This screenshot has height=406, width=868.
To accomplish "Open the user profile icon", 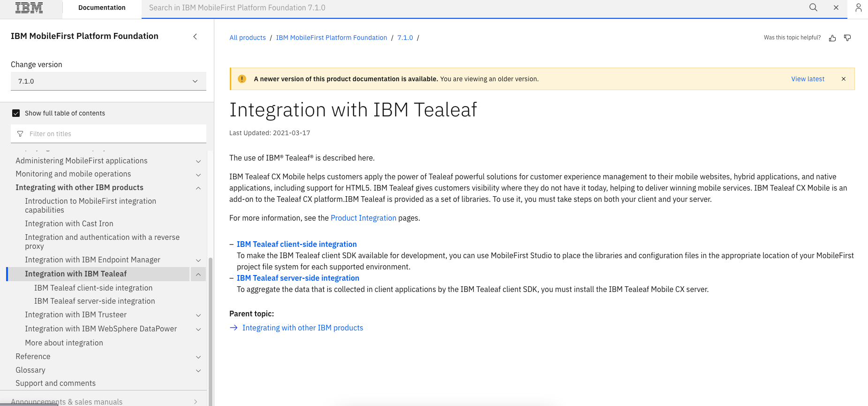I will point(858,8).
